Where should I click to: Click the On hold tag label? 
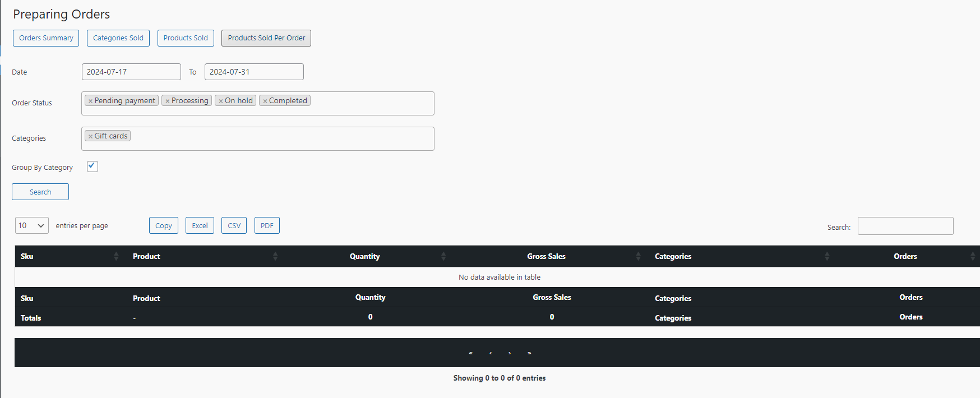(239, 101)
